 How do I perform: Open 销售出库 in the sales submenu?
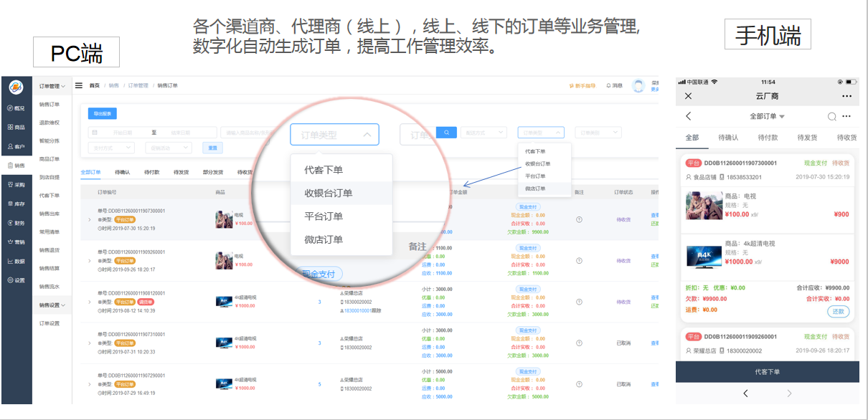click(49, 214)
